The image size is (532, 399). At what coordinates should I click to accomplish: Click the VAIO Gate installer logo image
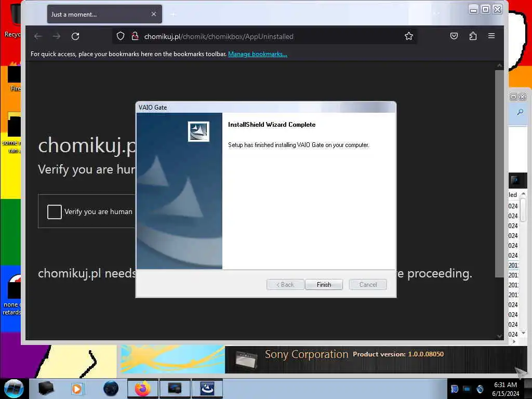(198, 131)
